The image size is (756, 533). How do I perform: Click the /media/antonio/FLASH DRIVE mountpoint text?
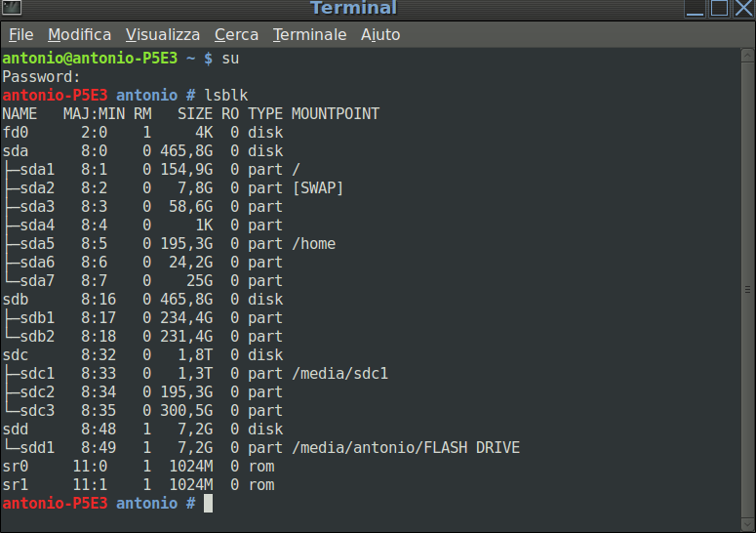click(x=406, y=448)
